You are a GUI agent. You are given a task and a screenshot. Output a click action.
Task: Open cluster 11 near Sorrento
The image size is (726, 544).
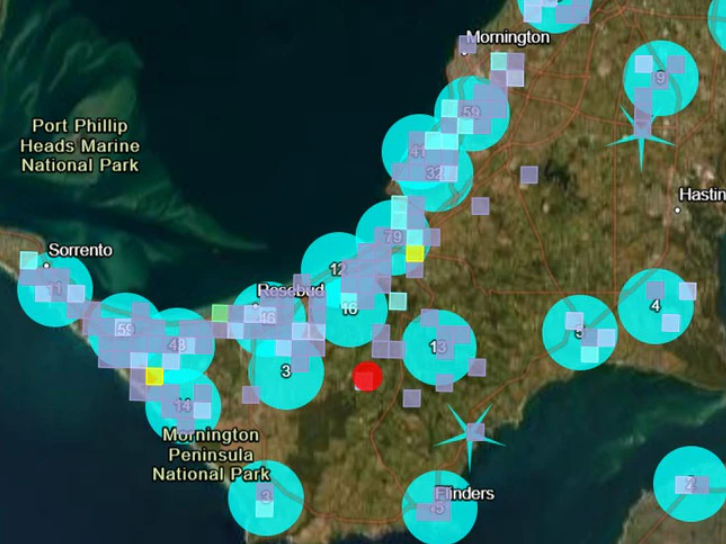(55, 290)
